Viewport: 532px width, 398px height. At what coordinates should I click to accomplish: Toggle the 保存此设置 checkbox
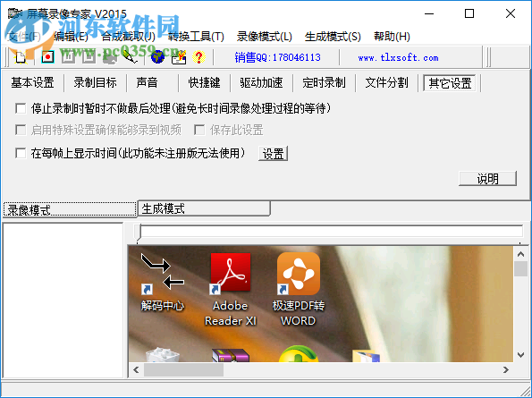coord(199,130)
